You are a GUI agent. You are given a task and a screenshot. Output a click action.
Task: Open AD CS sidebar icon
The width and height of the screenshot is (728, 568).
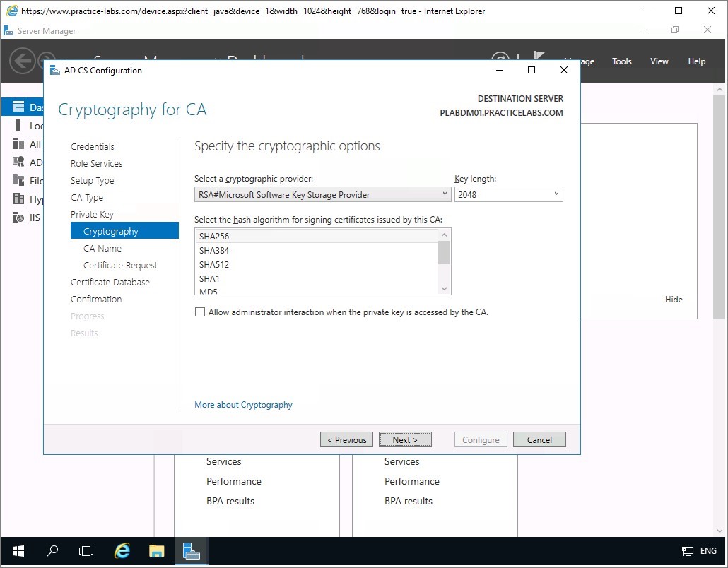pos(18,162)
